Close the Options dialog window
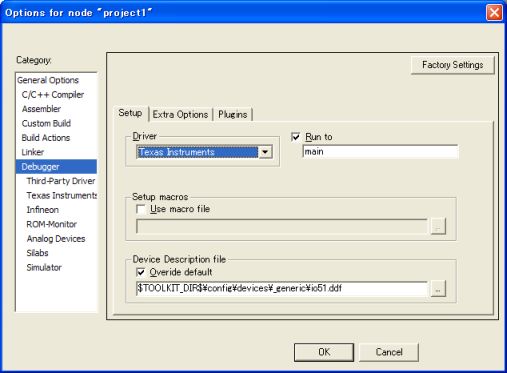The height and width of the screenshot is (373, 507). pyautogui.click(x=494, y=13)
